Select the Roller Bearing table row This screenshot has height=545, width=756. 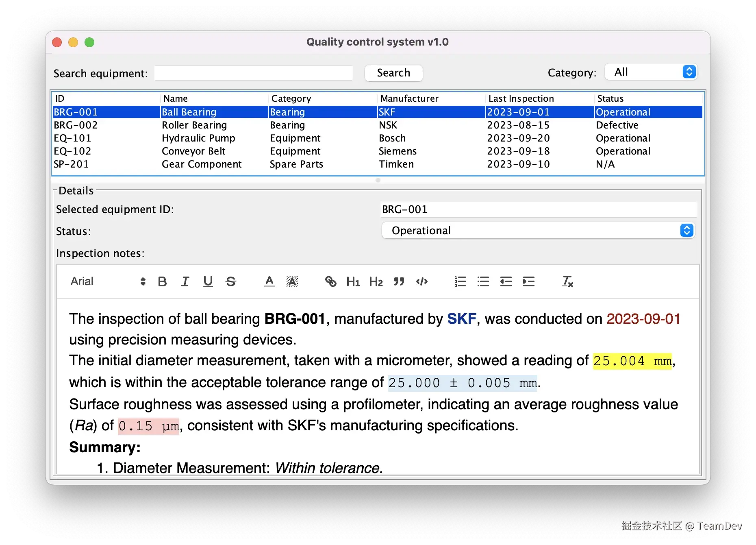(x=285, y=125)
